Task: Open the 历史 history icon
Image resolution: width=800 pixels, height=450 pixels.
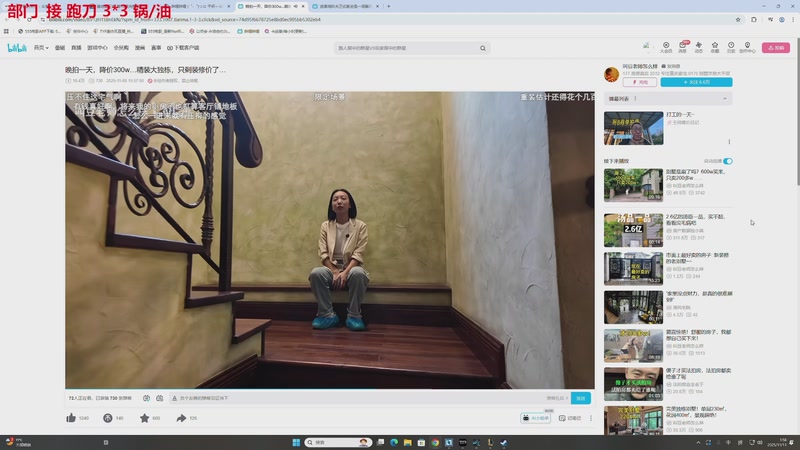Action: [x=731, y=47]
